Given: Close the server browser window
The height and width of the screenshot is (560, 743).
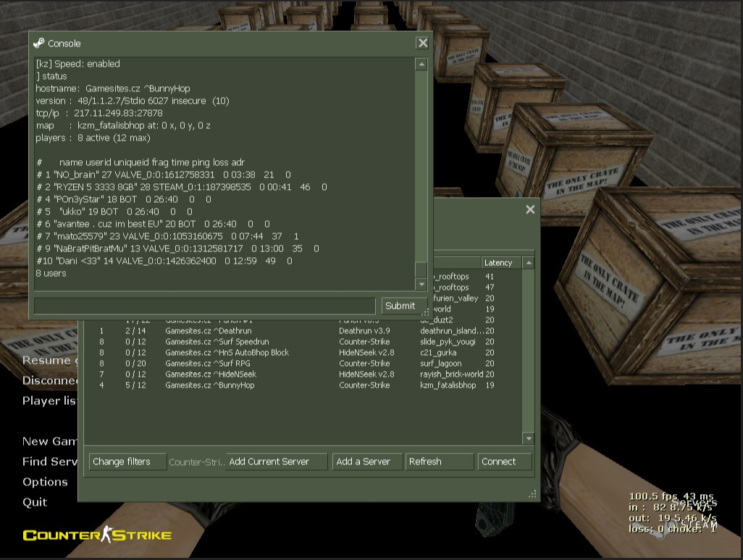Looking at the screenshot, I should click(x=530, y=209).
